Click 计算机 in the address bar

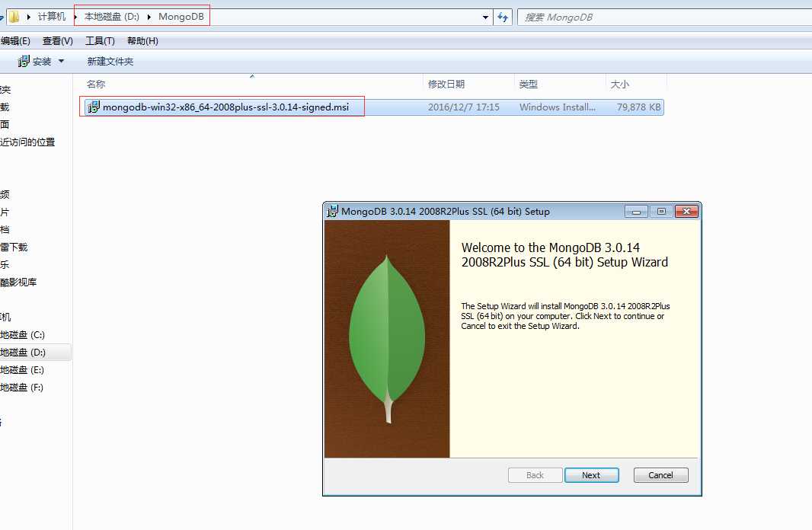pyautogui.click(x=52, y=17)
